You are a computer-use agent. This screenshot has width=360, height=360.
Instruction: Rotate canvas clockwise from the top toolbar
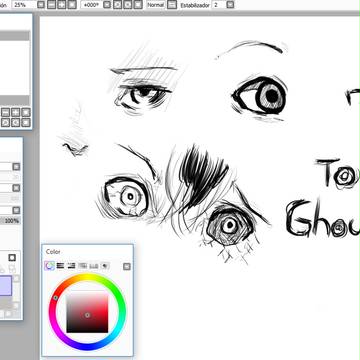[x=128, y=5]
